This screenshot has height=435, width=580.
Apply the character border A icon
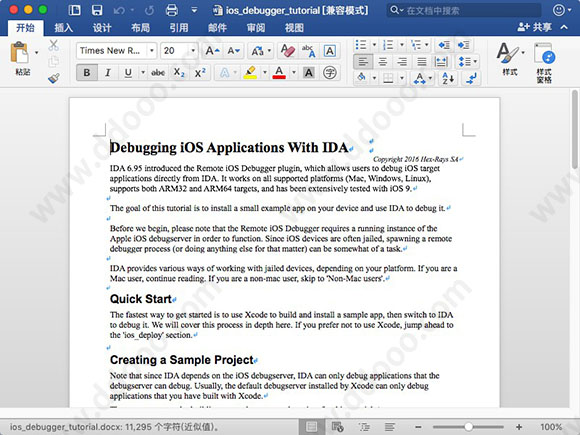330,51
